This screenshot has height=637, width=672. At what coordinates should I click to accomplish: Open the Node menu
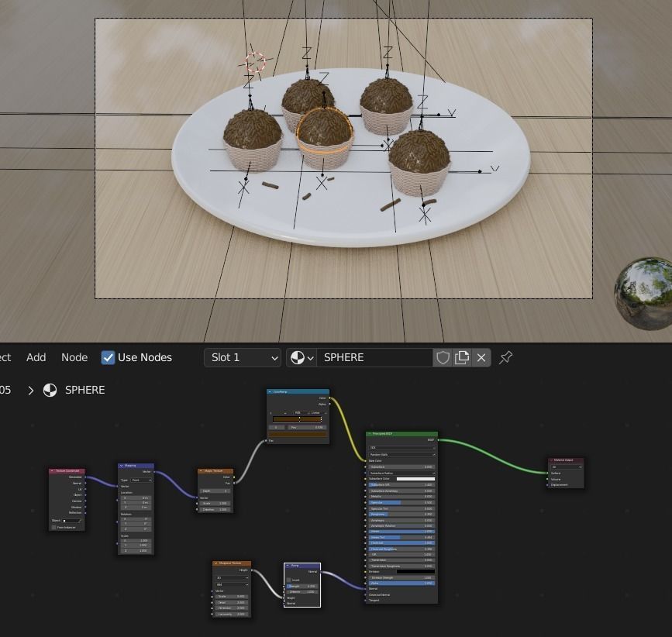pos(74,357)
